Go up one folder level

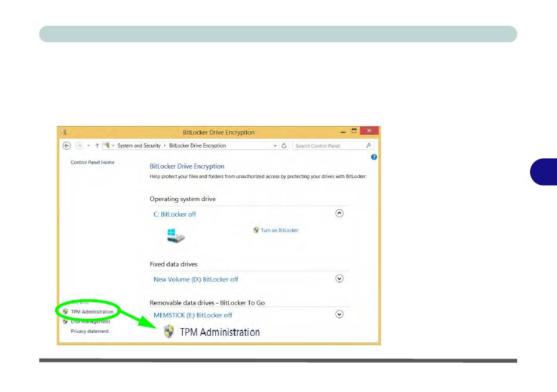[97, 145]
